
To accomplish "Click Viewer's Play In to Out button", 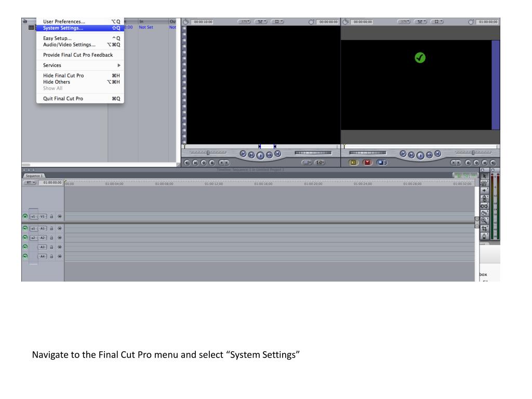I will (x=251, y=155).
